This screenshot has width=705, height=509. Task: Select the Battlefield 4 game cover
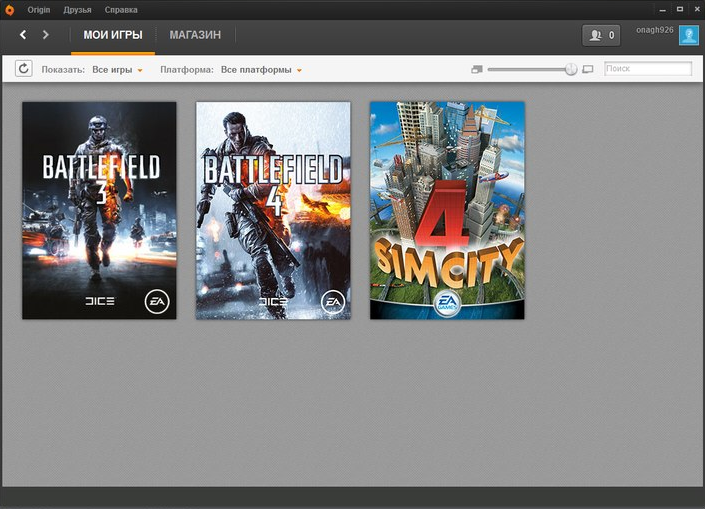[273, 210]
